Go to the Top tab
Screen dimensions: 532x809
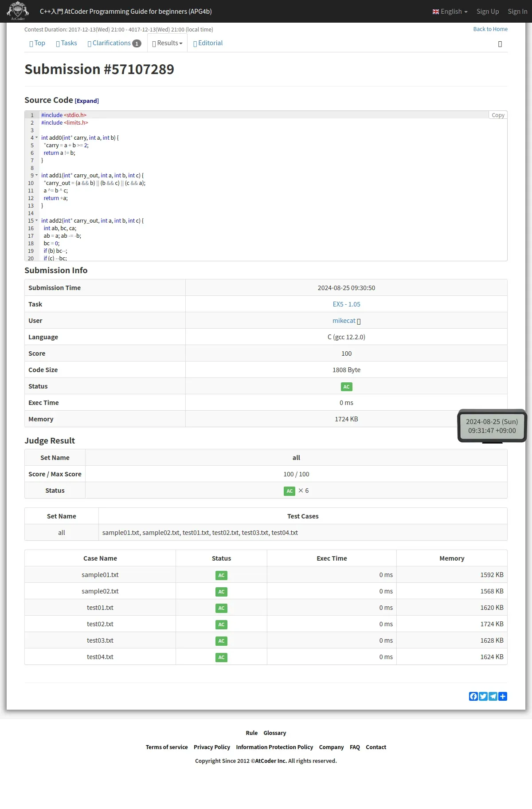(x=37, y=43)
